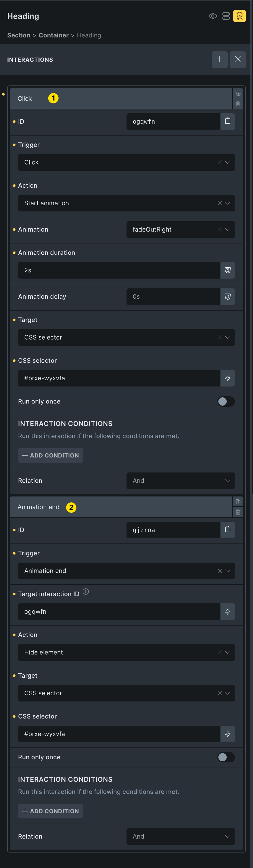This screenshot has height=868, width=253.
Task: Add condition to the Click interaction
Action: 51,455
